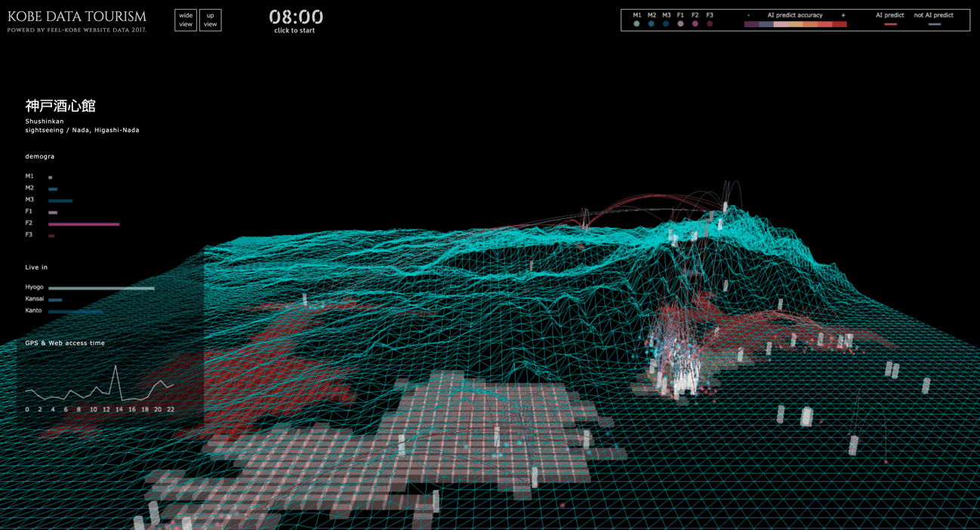This screenshot has width=980, height=530.
Task: Switch to up view
Action: point(210,20)
